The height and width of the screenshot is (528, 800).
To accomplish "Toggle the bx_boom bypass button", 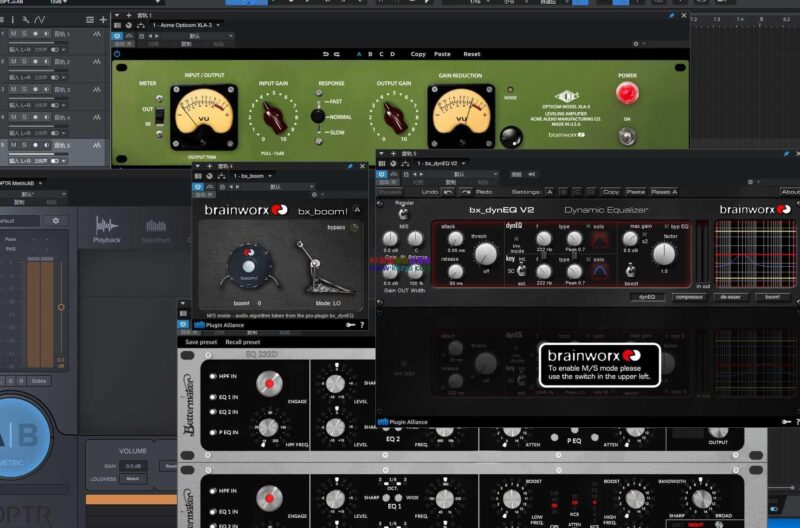I will coord(355,228).
